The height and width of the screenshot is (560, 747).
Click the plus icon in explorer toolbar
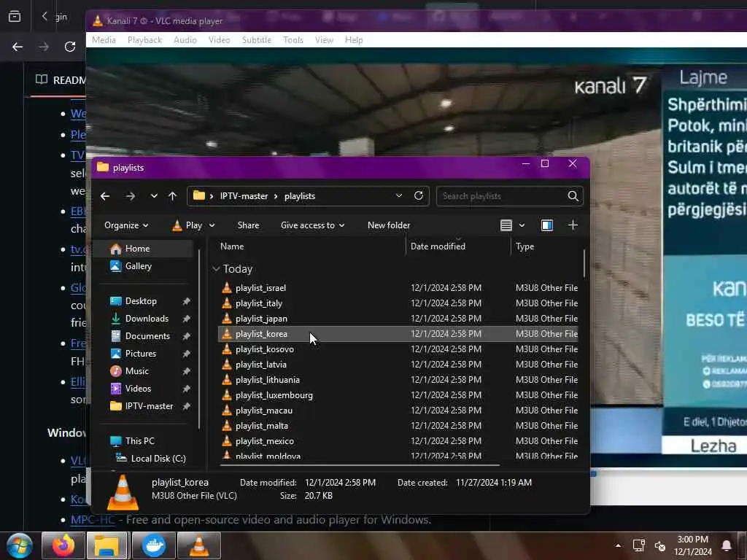573,225
